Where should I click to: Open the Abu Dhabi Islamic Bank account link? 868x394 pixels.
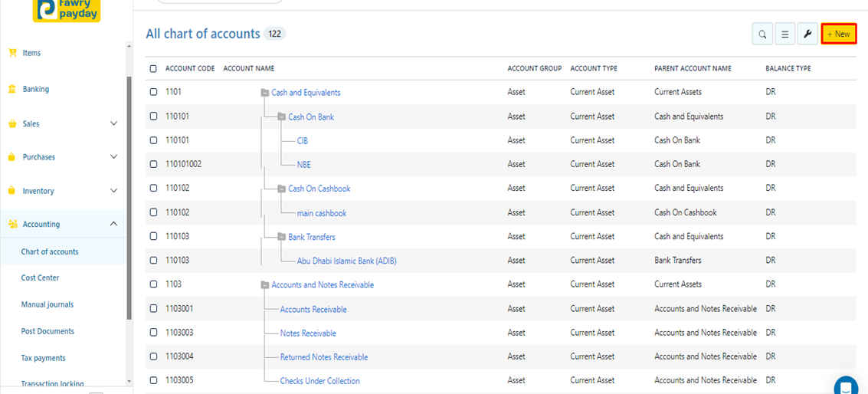[x=346, y=261]
